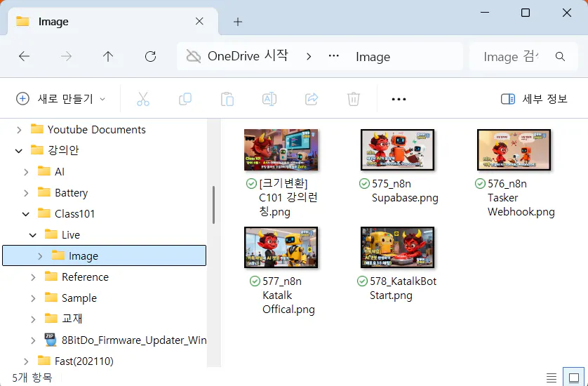Select thumbnail of 577_n8n Katalk Offical.png

281,247
